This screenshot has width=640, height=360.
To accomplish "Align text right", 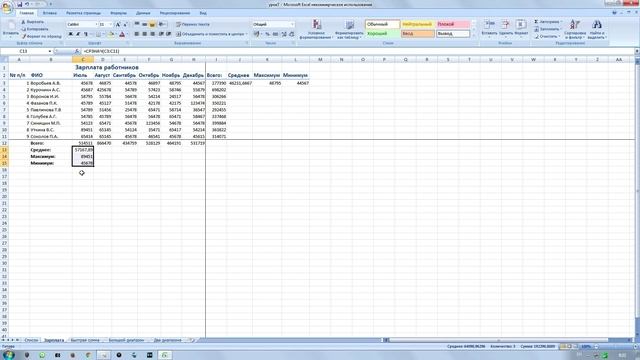I will pos(152,34).
